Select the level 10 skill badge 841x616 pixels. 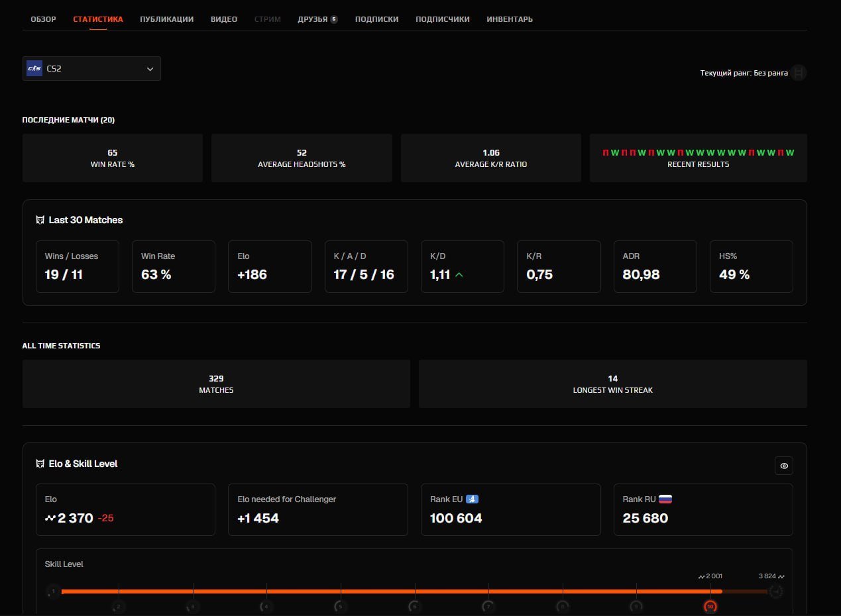click(710, 605)
